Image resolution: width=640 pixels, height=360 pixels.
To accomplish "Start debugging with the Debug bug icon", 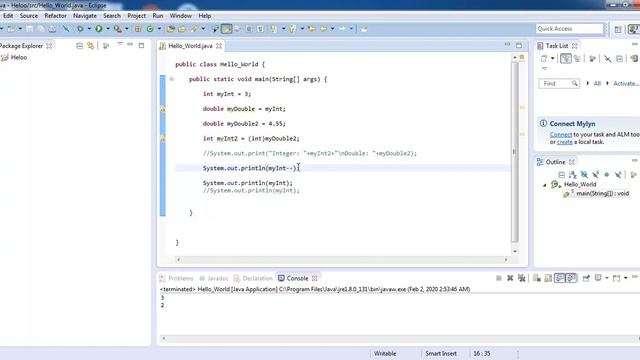I will (80, 29).
